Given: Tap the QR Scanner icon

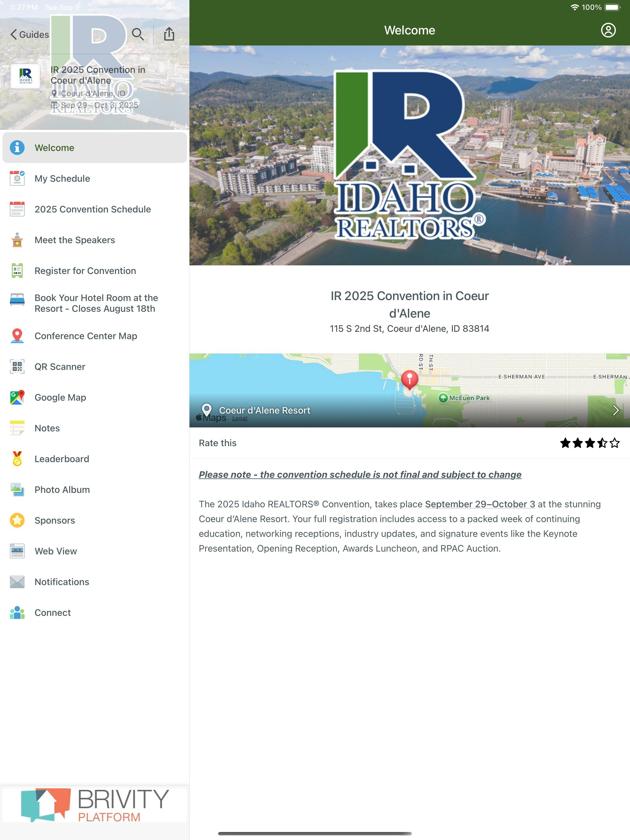Looking at the screenshot, I should point(17,367).
